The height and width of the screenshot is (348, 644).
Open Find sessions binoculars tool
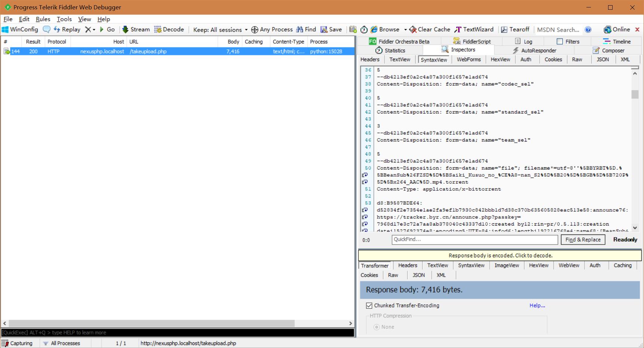coord(306,29)
